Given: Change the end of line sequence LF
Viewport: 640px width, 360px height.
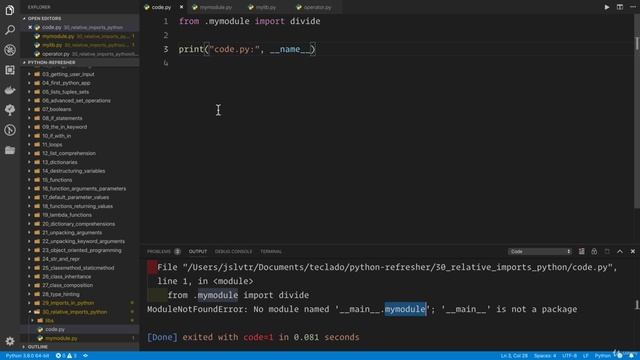Looking at the screenshot, I should click(585, 356).
